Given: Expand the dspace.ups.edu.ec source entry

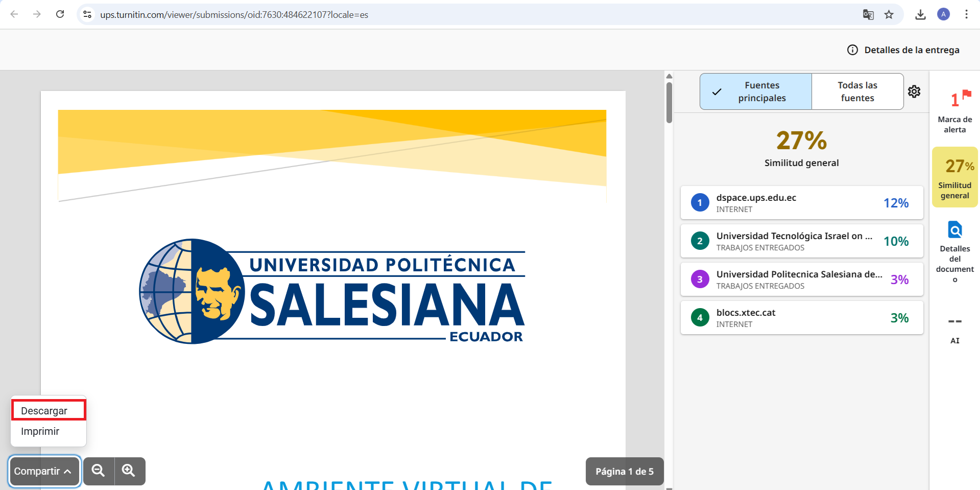Looking at the screenshot, I should (x=801, y=203).
